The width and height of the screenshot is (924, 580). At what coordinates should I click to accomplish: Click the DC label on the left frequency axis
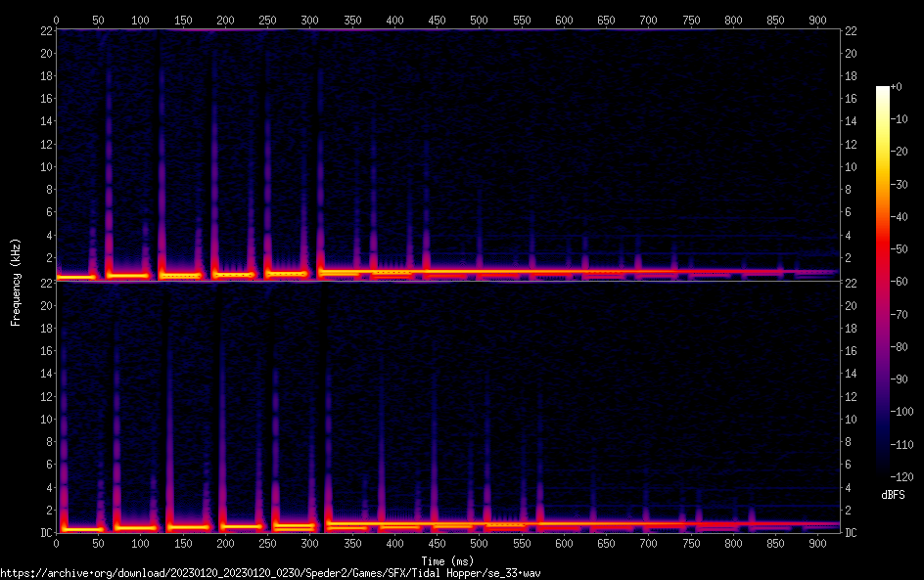coord(44,532)
